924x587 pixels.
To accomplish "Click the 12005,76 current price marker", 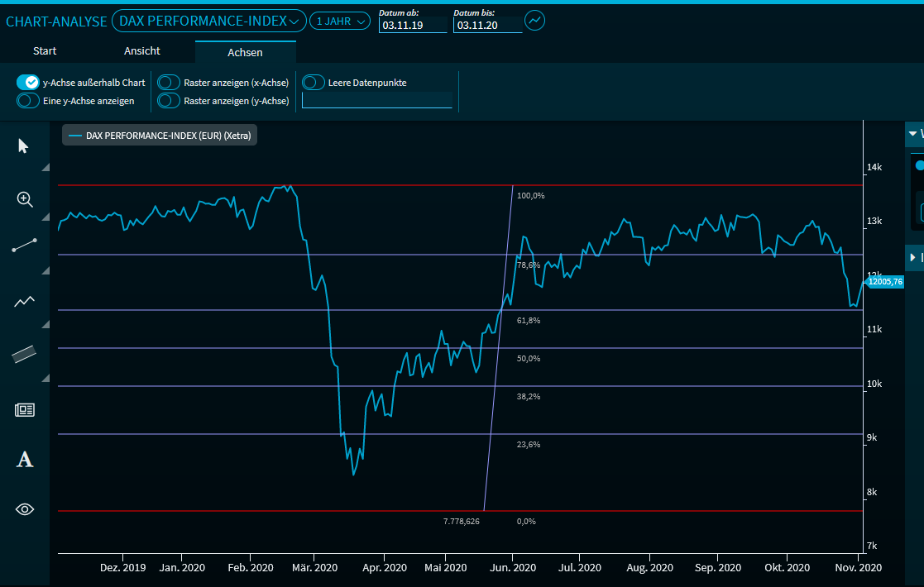I will (885, 282).
